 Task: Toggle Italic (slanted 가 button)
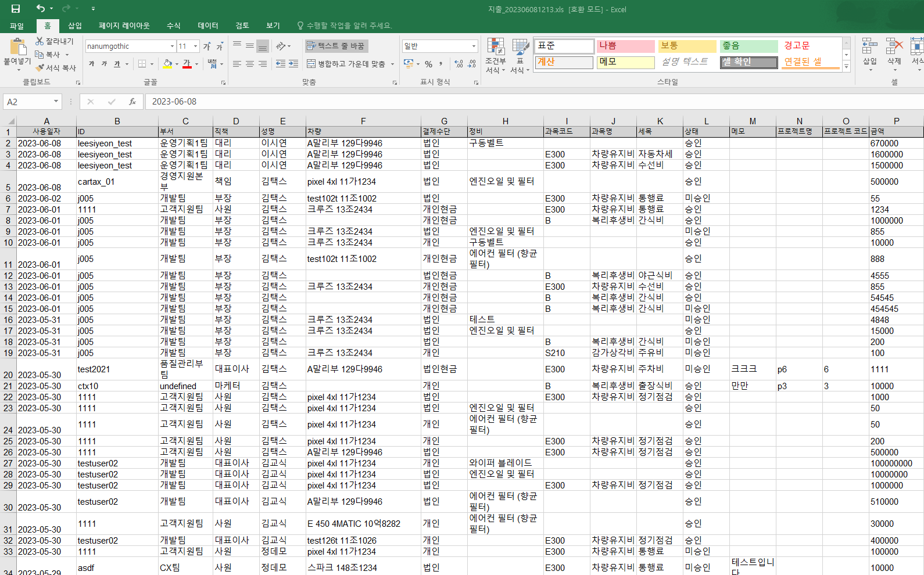(x=105, y=64)
